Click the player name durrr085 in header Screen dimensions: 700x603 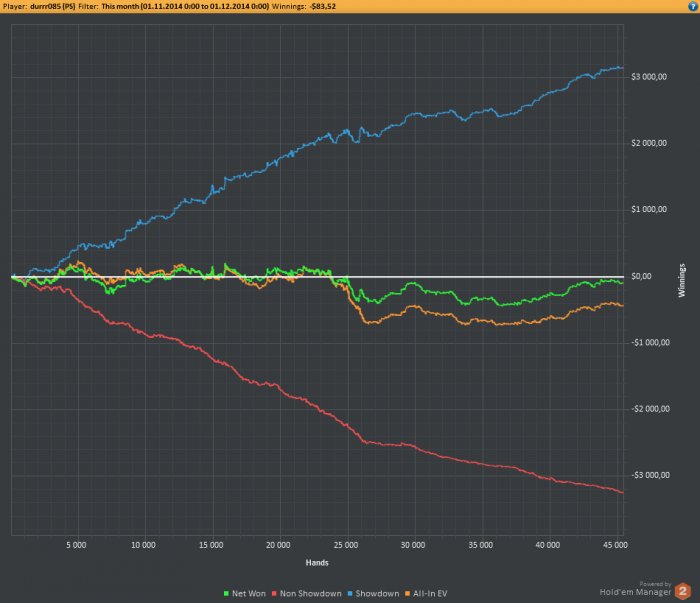53,6
